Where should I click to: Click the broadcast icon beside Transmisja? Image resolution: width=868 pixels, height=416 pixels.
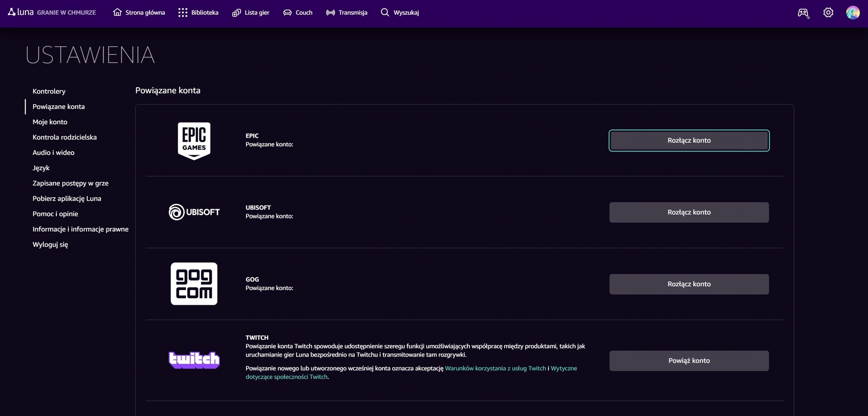331,13
